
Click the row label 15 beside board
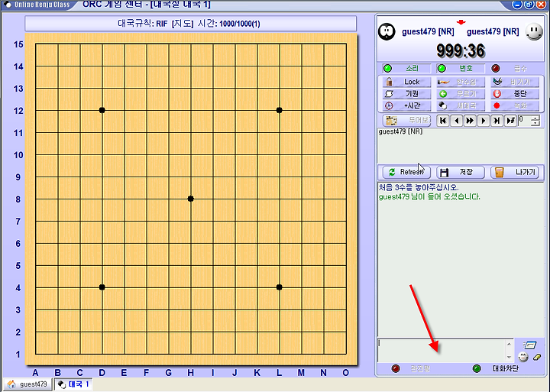(x=18, y=44)
